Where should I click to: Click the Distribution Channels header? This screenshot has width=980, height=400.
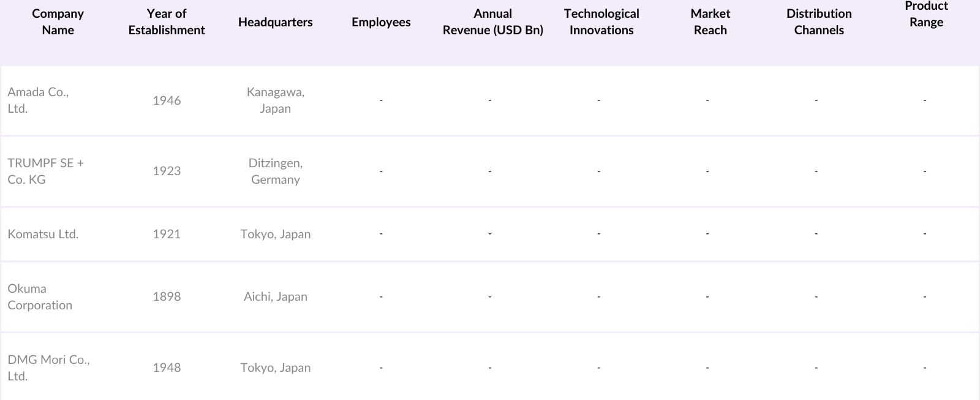coord(819,22)
